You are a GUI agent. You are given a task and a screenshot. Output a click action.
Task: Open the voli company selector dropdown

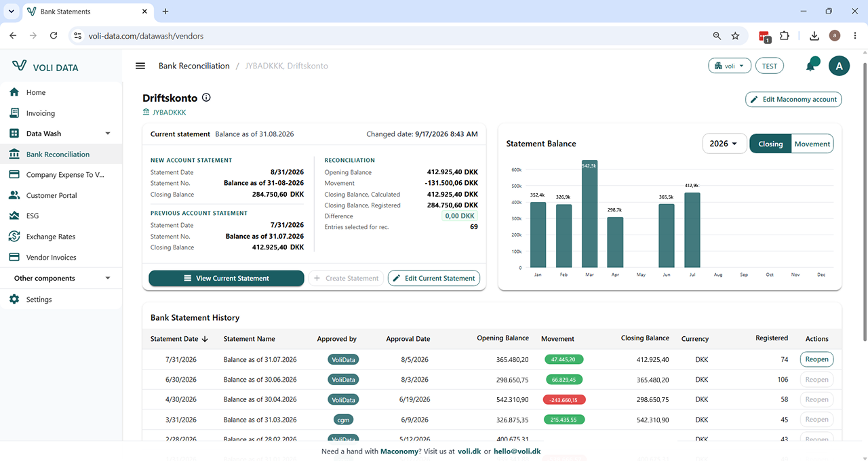tap(730, 66)
